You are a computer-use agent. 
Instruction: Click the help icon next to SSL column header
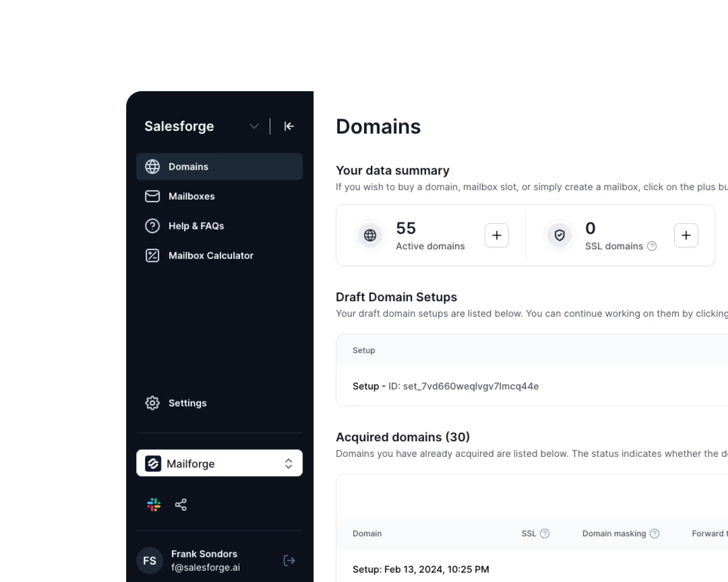[545, 533]
